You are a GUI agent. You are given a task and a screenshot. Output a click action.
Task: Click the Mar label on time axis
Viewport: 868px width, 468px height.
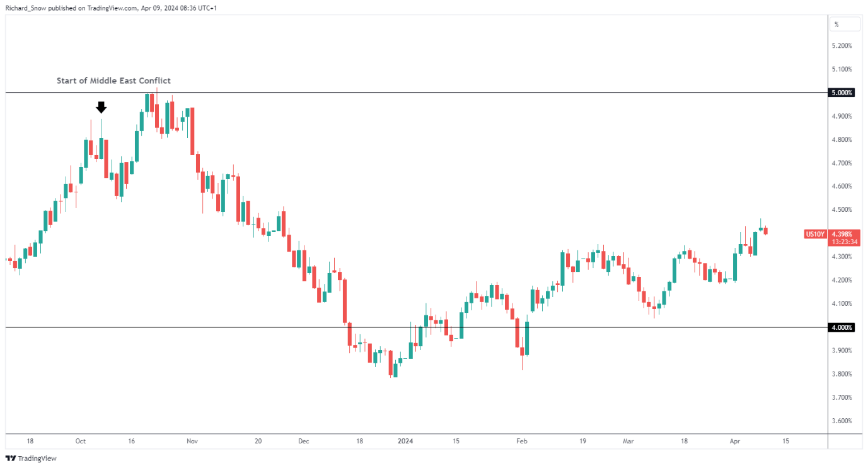click(x=630, y=441)
